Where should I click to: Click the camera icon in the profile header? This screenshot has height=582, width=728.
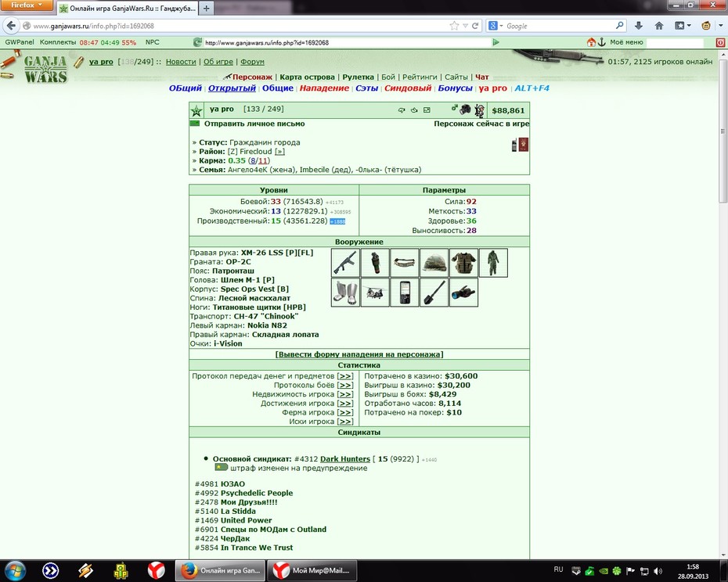tap(465, 110)
